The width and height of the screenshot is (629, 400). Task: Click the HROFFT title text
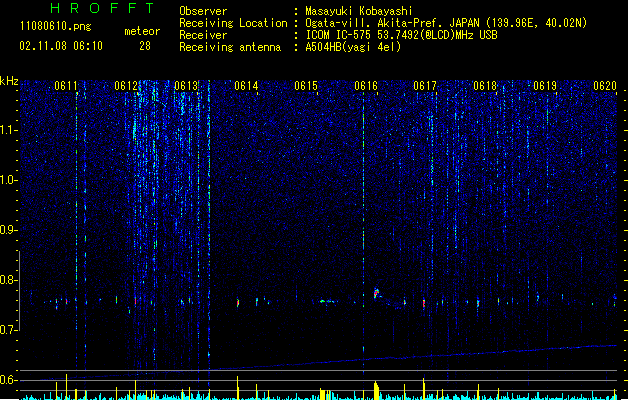point(102,8)
